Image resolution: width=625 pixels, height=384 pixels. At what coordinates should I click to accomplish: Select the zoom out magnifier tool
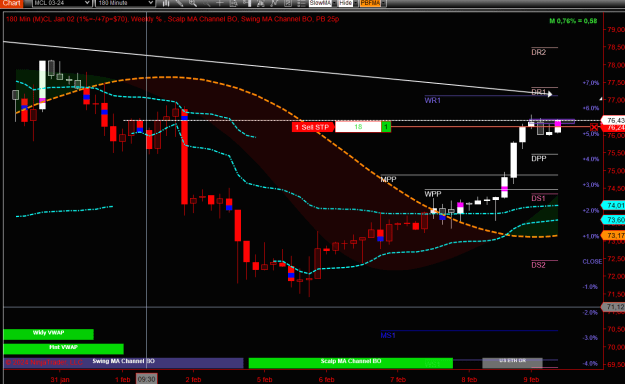pos(206,3)
